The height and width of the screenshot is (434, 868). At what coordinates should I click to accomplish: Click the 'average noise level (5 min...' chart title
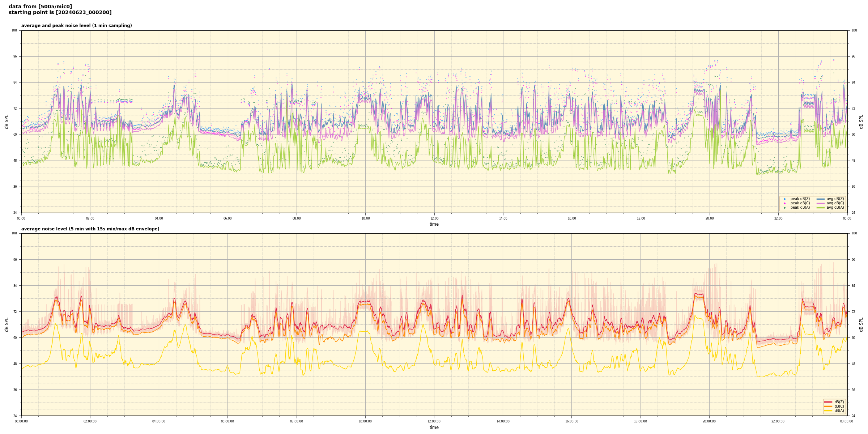(90, 229)
